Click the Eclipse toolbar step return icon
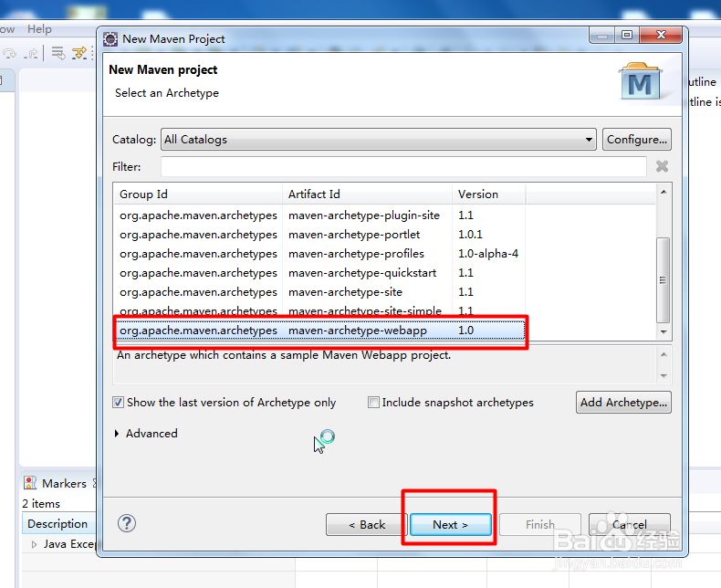Image resolution: width=721 pixels, height=588 pixels. 31,54
